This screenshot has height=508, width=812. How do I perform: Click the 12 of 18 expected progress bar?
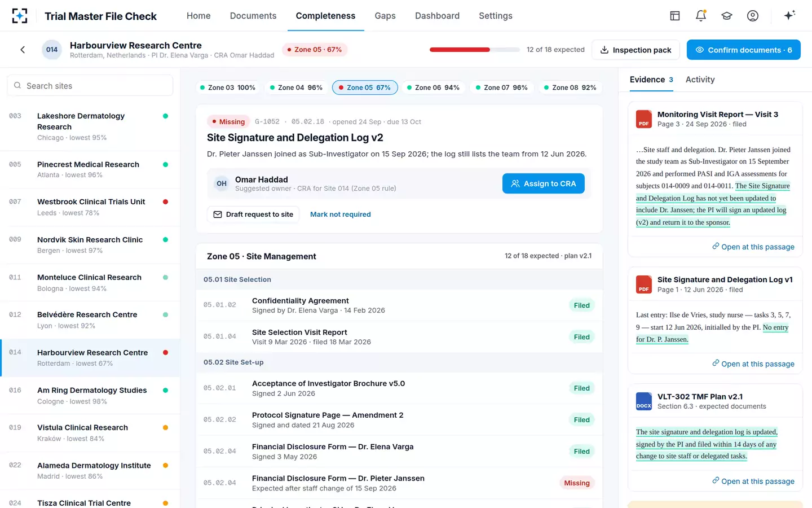tap(475, 50)
